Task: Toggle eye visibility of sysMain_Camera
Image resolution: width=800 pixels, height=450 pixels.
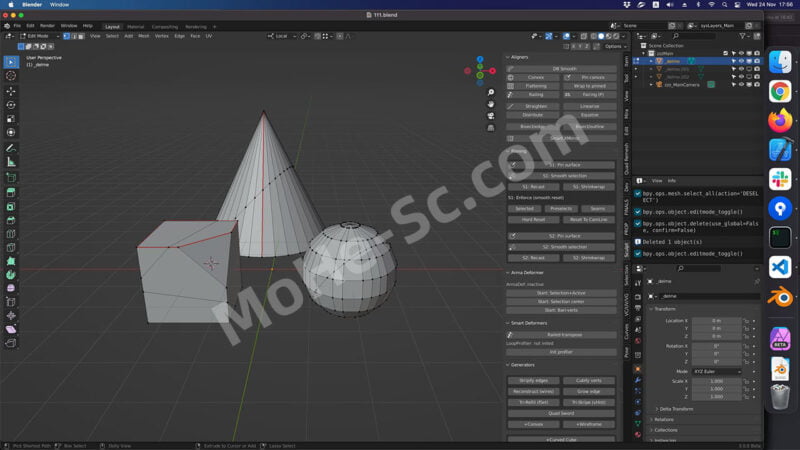Action: (x=741, y=85)
